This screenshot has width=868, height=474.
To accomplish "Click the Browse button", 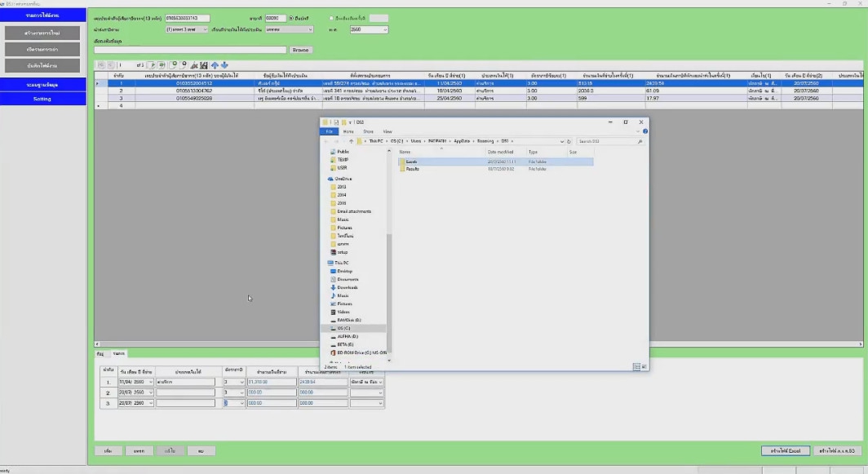I will click(x=300, y=50).
